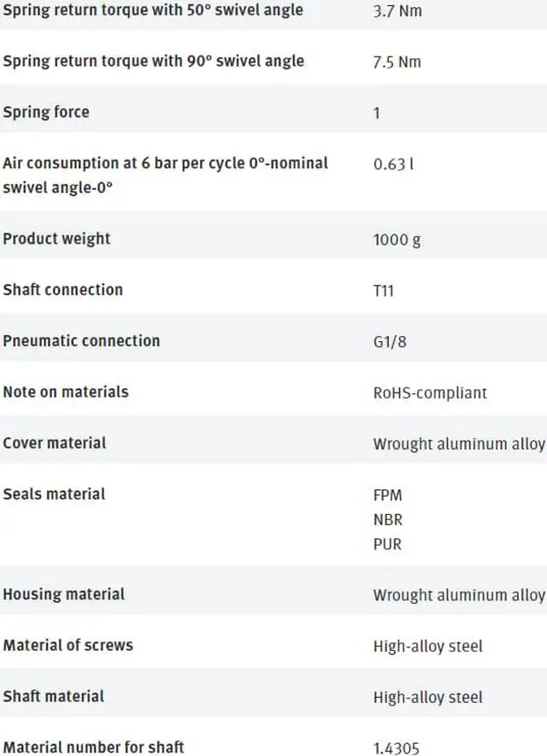Select PUR in seals material list

coord(387,545)
